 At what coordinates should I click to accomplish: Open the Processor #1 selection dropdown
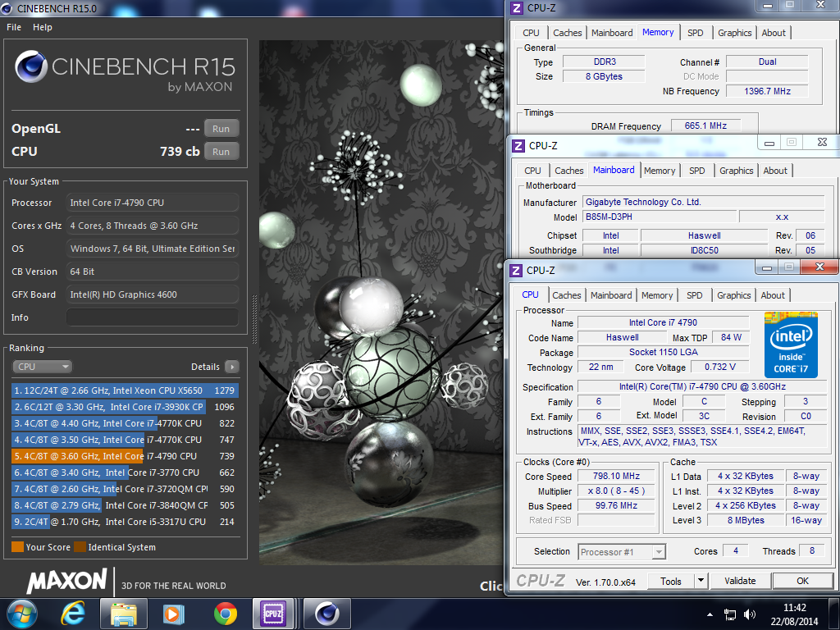point(622,552)
